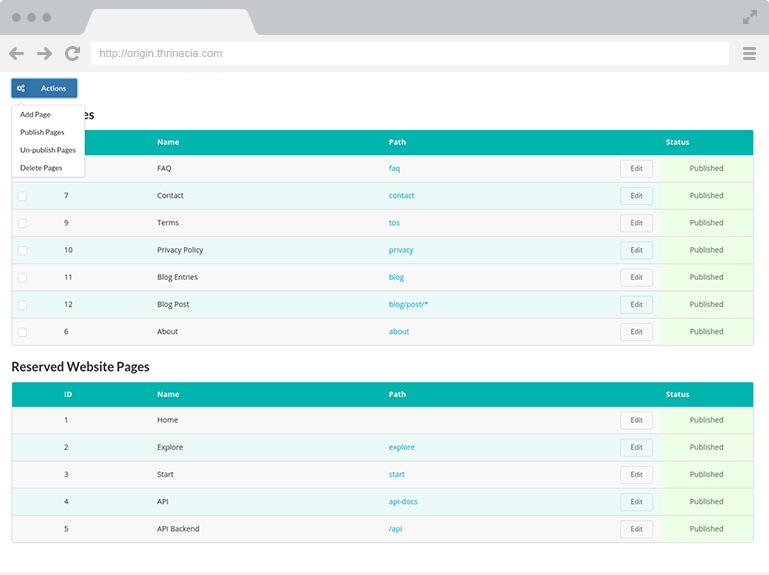Click the API Backend name cell
Viewport: 769px width, 575px height.
178,529
